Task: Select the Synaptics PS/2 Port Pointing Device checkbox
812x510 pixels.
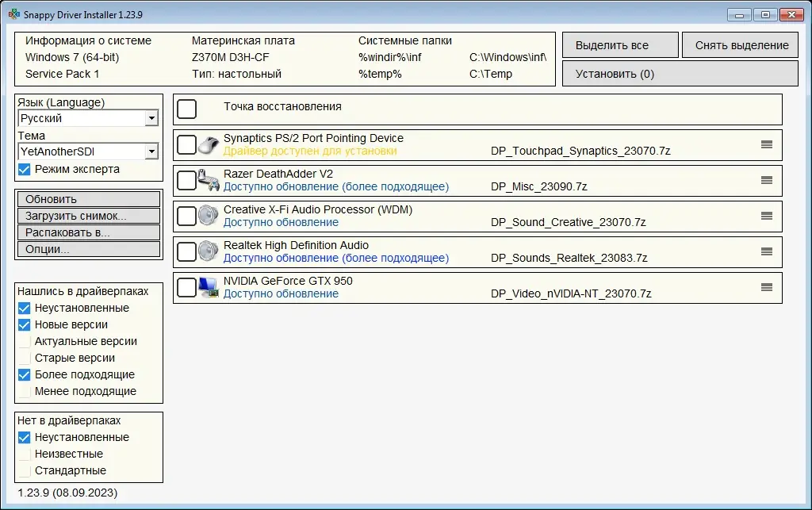Action: [x=186, y=145]
